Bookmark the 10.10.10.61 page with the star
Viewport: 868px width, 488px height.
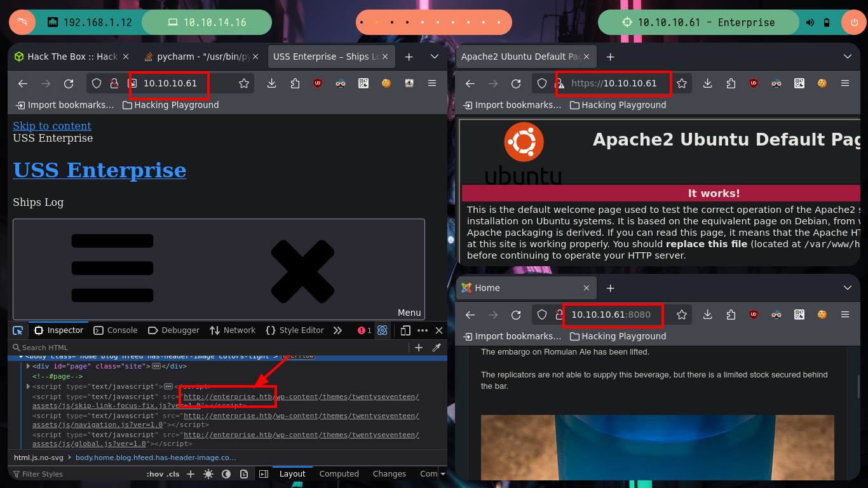244,83
